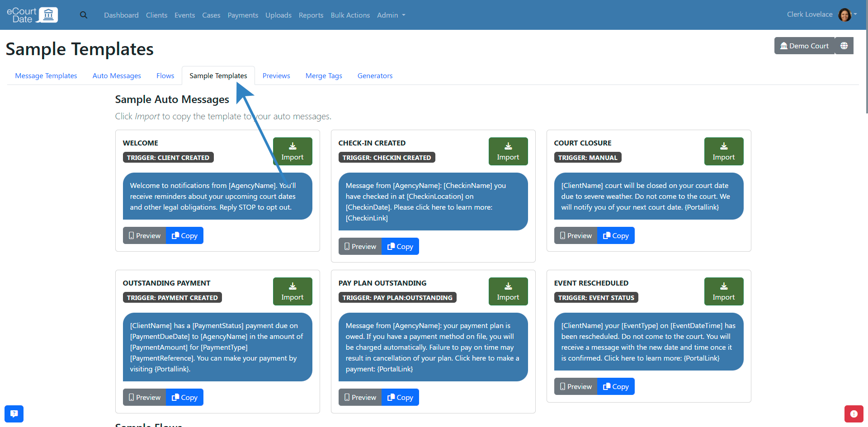
Task: Click the Trigger: Client Created badge
Action: [x=168, y=158]
